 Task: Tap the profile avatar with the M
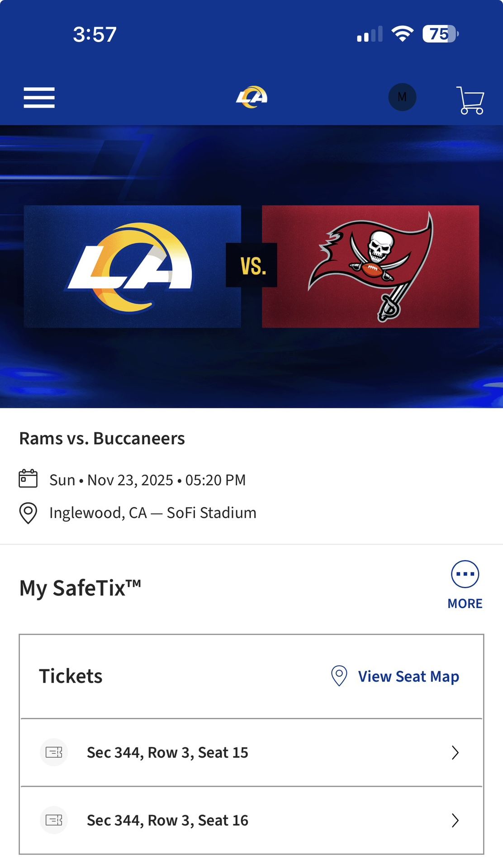[402, 97]
